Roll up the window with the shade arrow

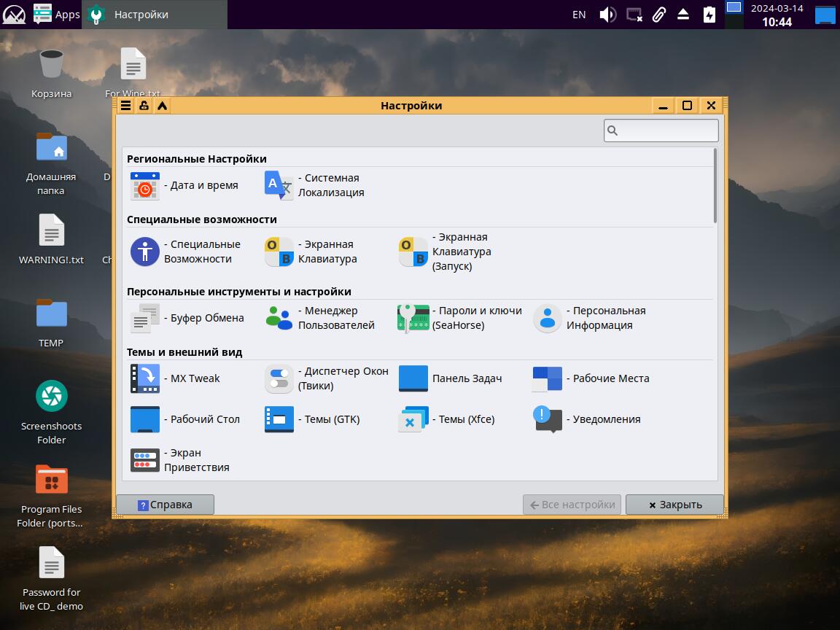pyautogui.click(x=162, y=106)
